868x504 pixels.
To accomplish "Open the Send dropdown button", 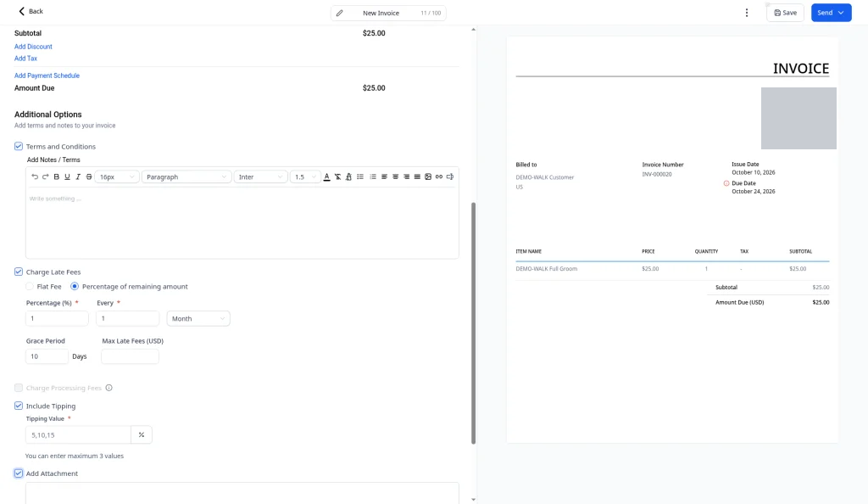I will [831, 13].
